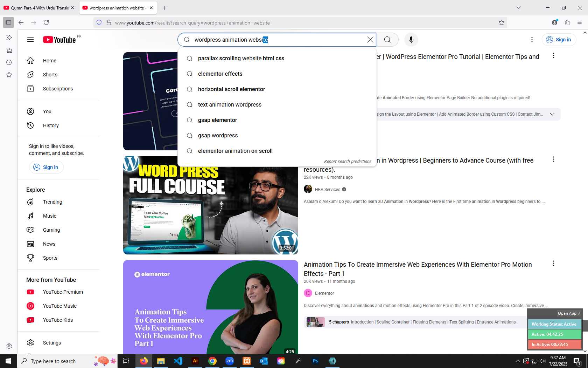The width and height of the screenshot is (588, 368).
Task: List all tabs dropdown arrow
Action: click(x=519, y=8)
